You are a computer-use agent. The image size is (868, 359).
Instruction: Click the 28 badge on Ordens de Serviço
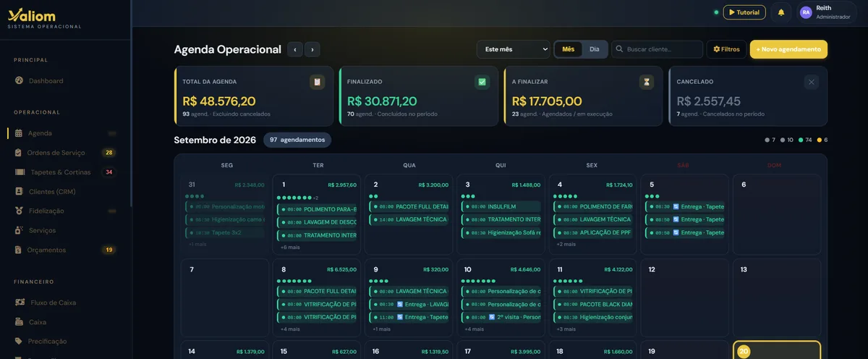pos(109,153)
